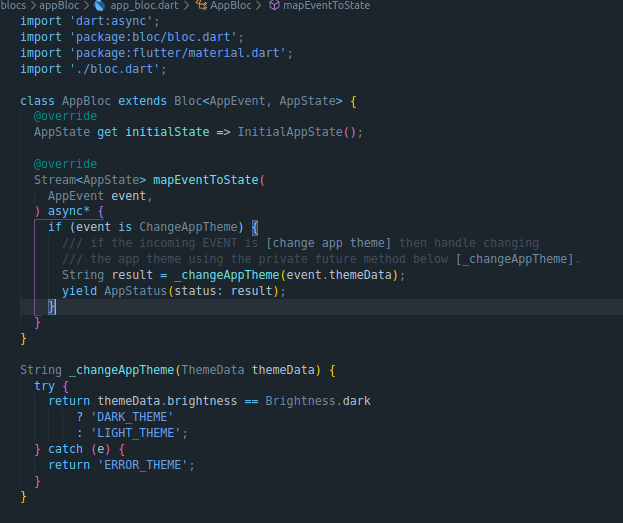The height and width of the screenshot is (523, 623).
Task: Select mapEventToState breadcrumb item
Action: coord(326,5)
